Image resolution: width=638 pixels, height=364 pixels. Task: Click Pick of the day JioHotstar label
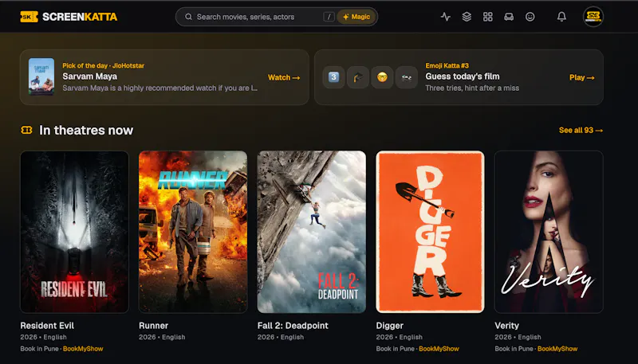tap(104, 65)
